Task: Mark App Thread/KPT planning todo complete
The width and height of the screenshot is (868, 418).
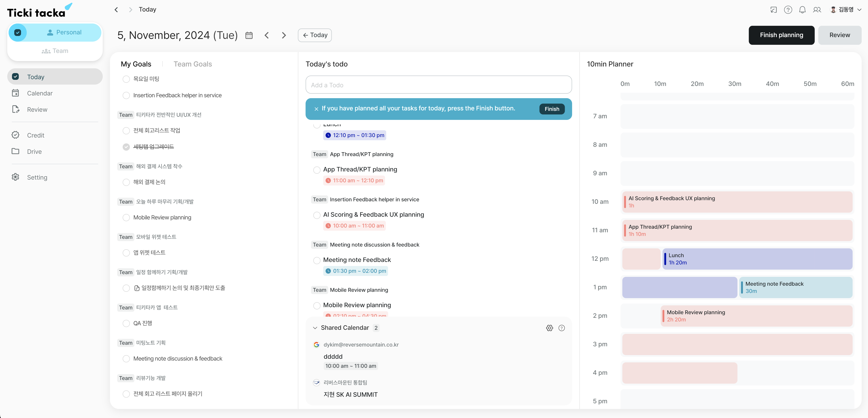Action: tap(316, 170)
